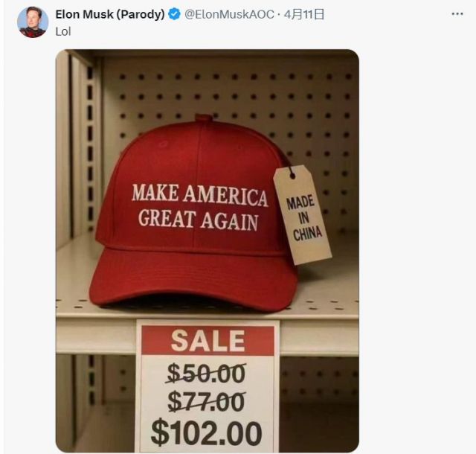Visit the @ElonMuskAOC handle link
Image resolution: width=476 pixels, height=454 pixels.
click(229, 14)
